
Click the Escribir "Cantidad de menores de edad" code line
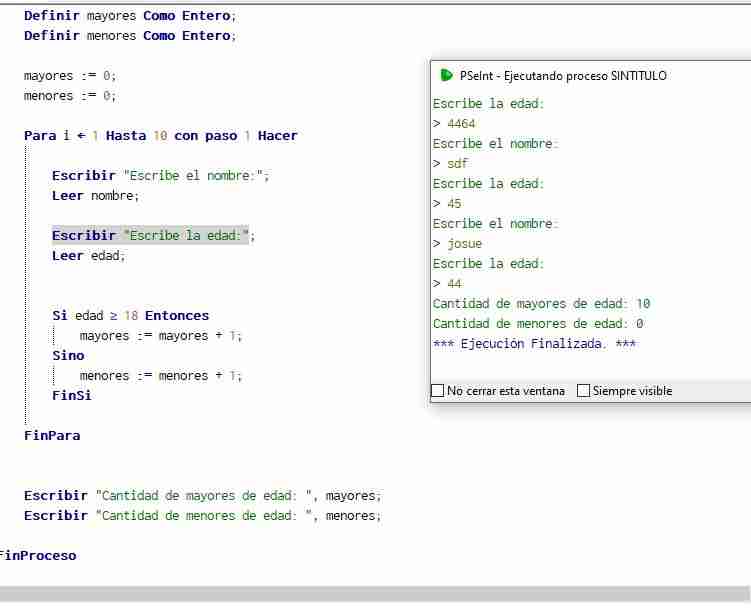(x=203, y=516)
